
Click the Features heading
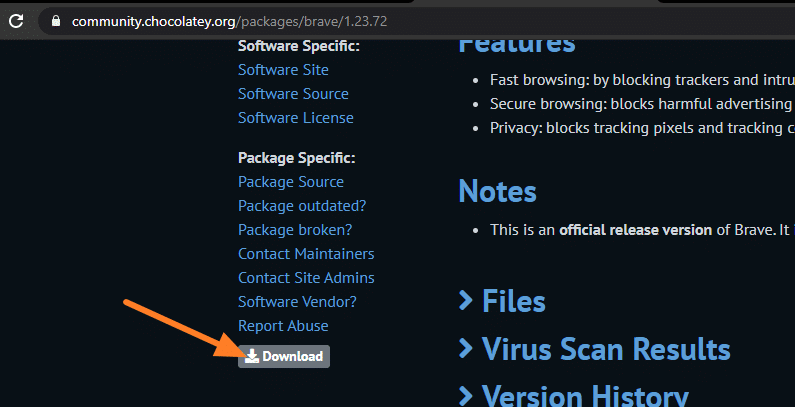coord(517,45)
